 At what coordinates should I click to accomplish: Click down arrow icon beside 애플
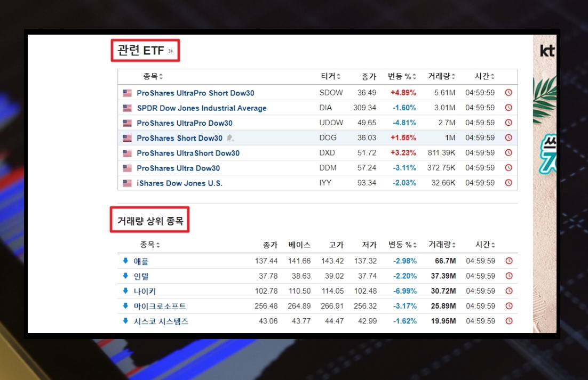click(125, 261)
